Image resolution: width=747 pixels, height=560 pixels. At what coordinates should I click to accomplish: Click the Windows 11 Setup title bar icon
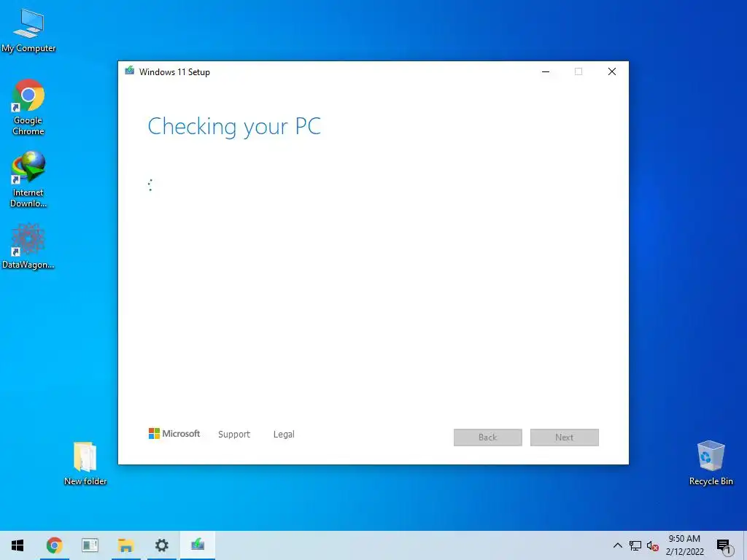coord(130,71)
